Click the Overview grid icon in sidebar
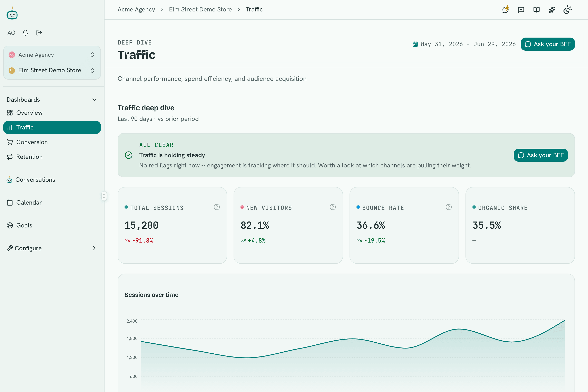Image resolution: width=588 pixels, height=392 pixels. point(10,113)
